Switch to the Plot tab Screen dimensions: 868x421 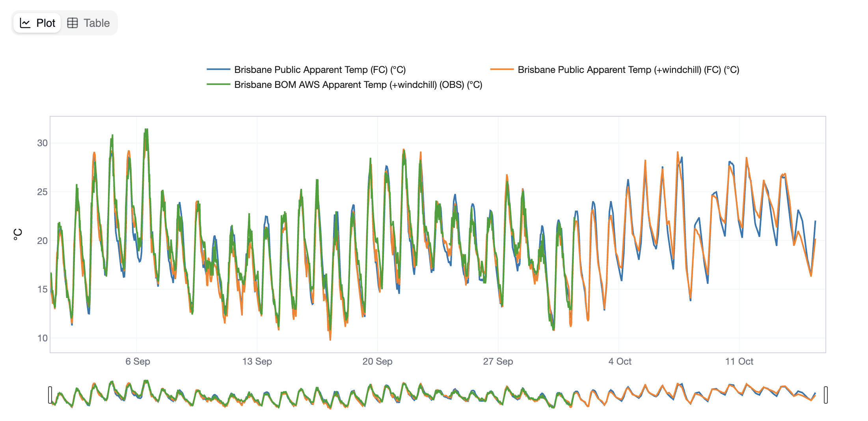37,23
